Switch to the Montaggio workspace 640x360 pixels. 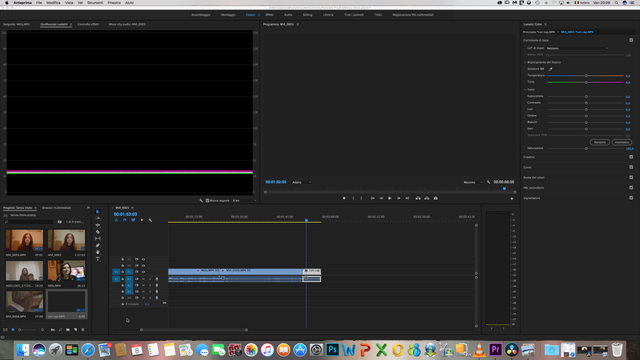pyautogui.click(x=228, y=15)
